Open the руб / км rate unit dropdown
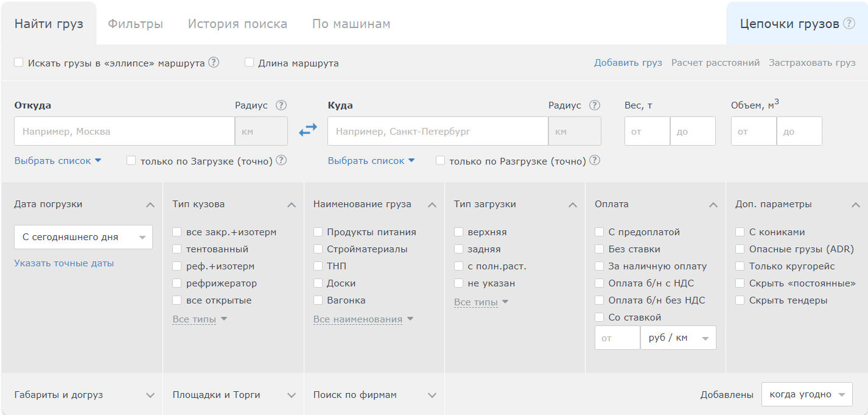Image resolution: width=868 pixels, height=415 pixels. (x=678, y=338)
